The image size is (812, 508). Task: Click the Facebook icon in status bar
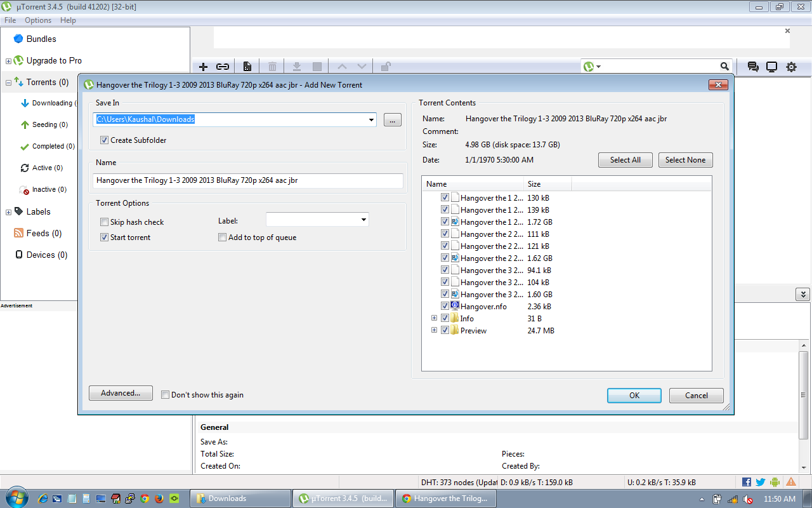click(747, 482)
